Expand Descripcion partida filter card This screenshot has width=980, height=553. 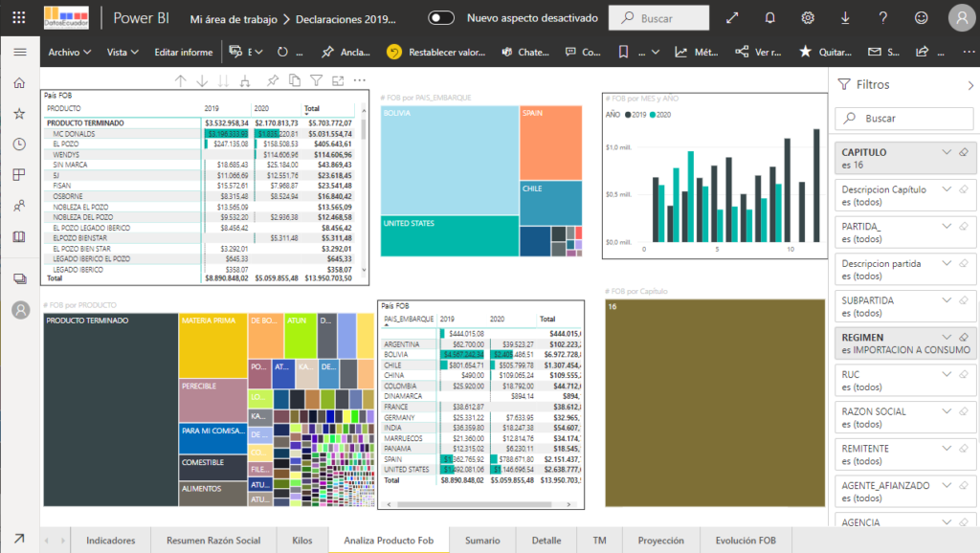pyautogui.click(x=947, y=263)
